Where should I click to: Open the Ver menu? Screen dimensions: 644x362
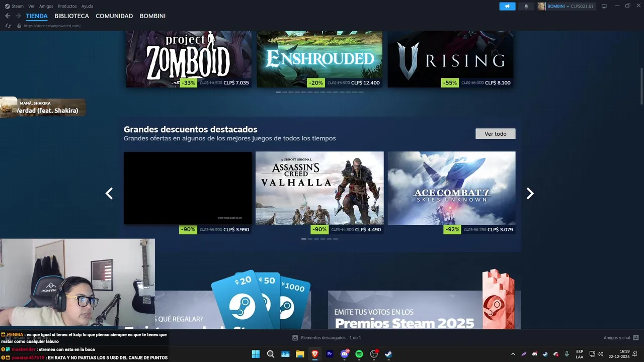32,6
